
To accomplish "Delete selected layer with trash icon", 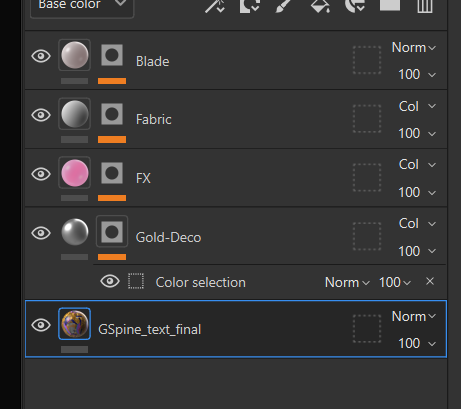I will [x=425, y=5].
